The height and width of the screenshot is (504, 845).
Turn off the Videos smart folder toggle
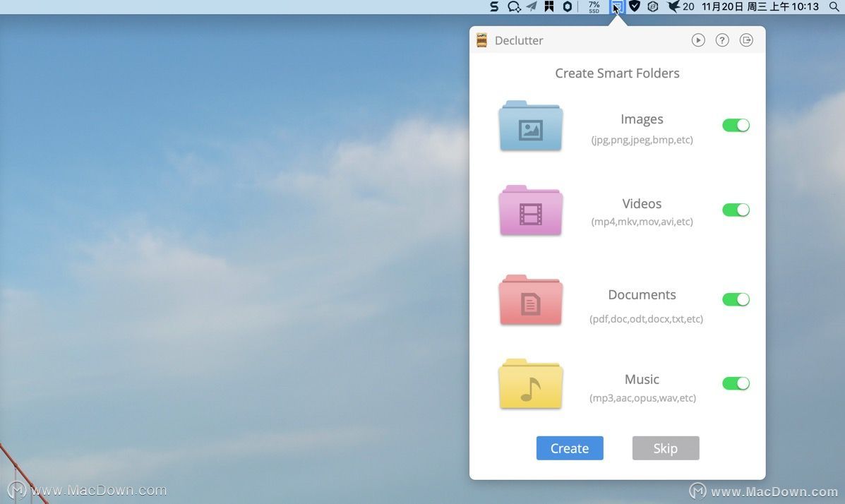point(736,210)
